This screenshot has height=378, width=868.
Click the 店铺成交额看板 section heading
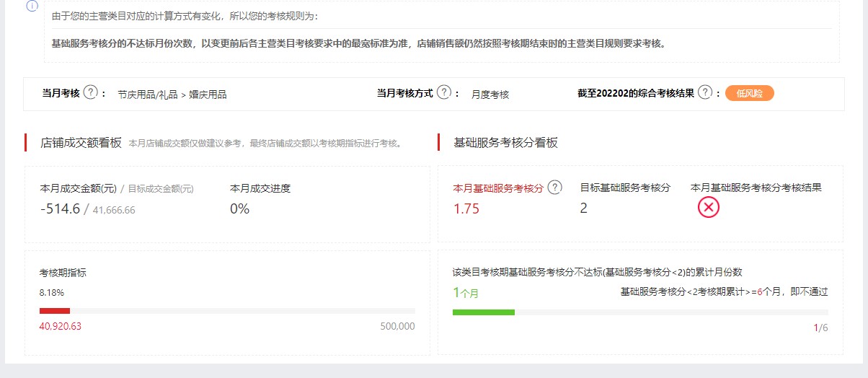click(x=81, y=143)
